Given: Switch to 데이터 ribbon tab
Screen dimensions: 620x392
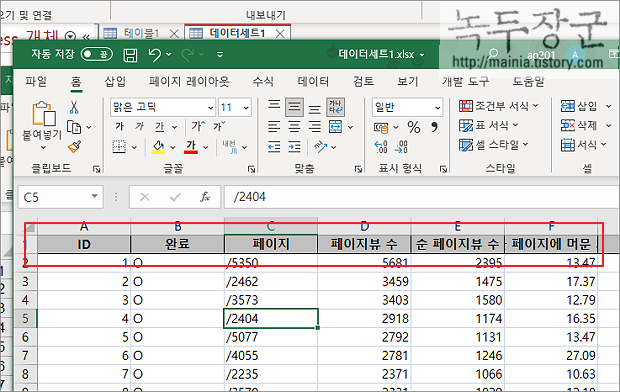Looking at the screenshot, I should (313, 81).
